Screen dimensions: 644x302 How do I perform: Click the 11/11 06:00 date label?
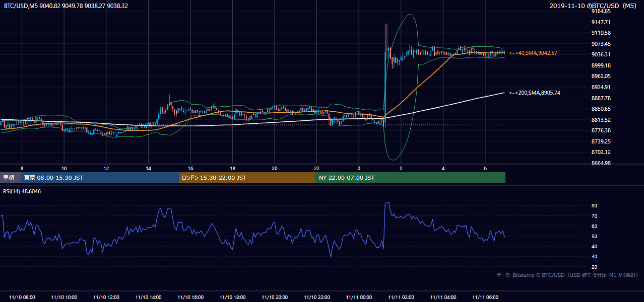(x=485, y=297)
